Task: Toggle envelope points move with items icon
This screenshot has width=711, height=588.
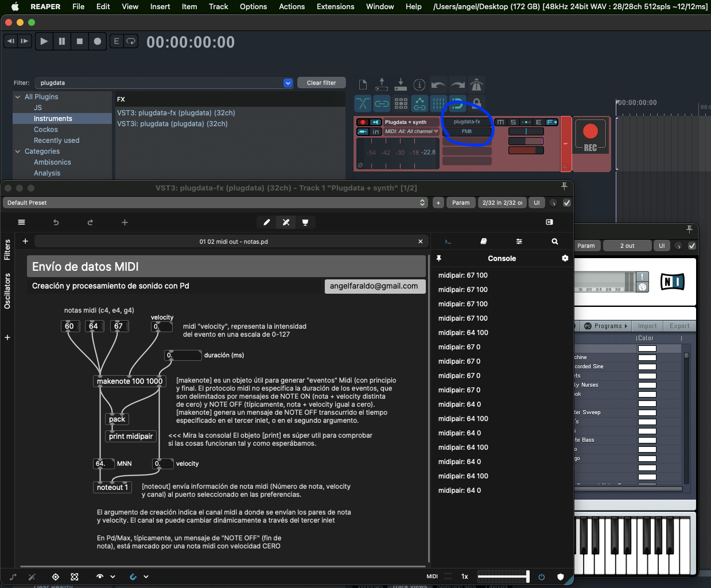Action: 419,104
